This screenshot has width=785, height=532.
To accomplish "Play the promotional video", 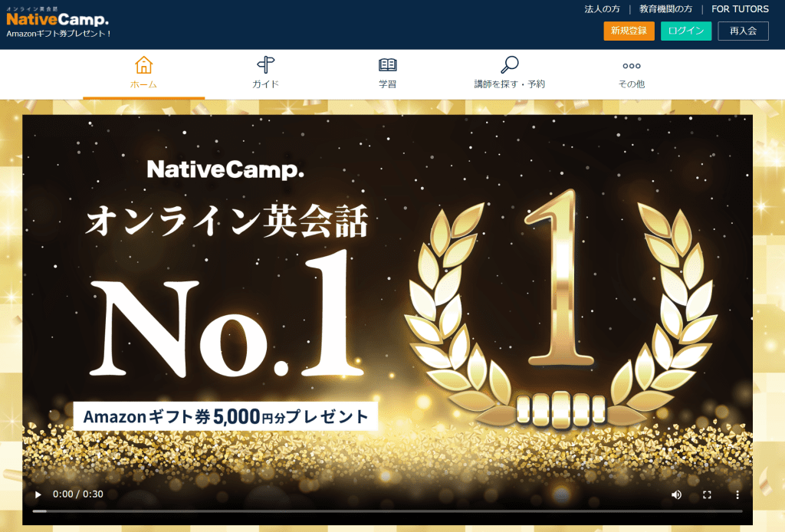I will click(38, 494).
